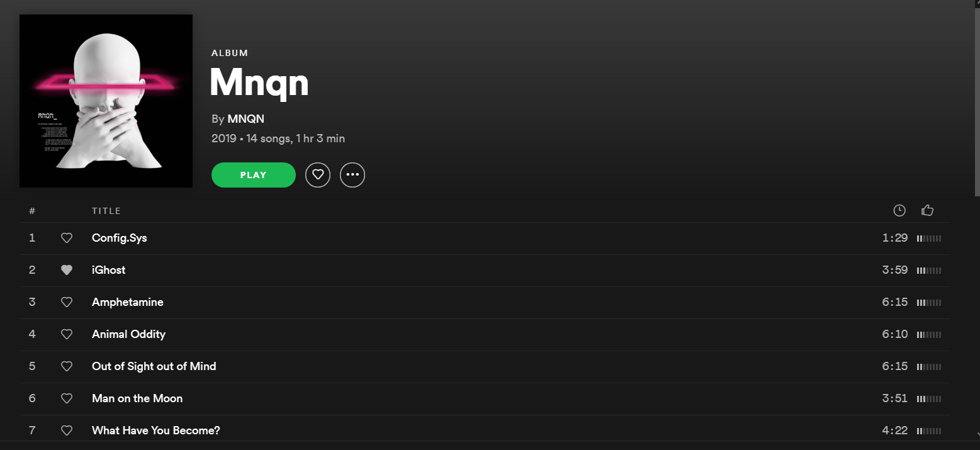Like the Amphetamine track heart
Viewport: 980px width, 450px height.
67,302
